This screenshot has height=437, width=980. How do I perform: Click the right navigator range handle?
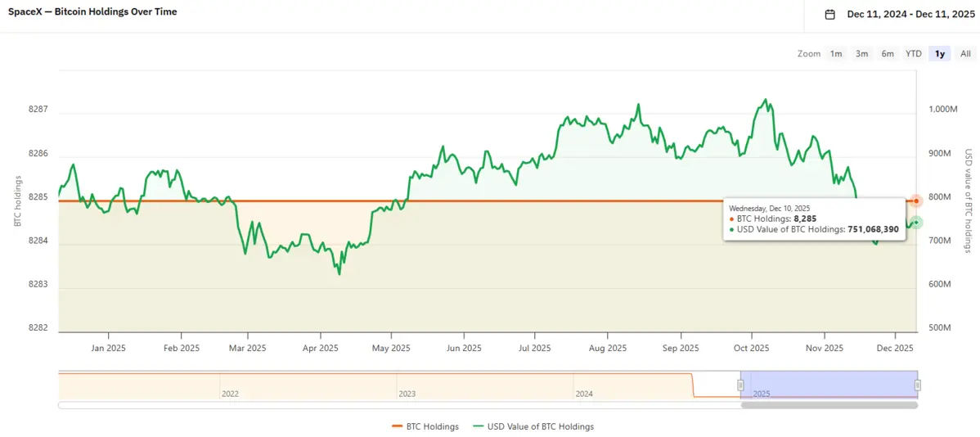coord(918,385)
